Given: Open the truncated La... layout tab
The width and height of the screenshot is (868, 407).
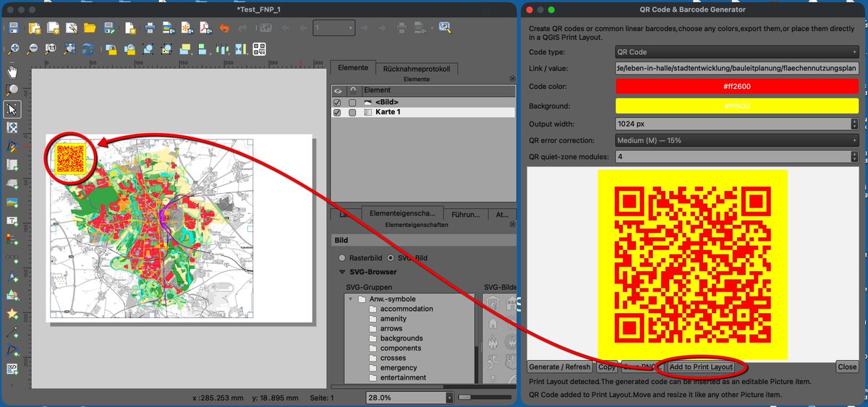Looking at the screenshot, I should [x=345, y=215].
